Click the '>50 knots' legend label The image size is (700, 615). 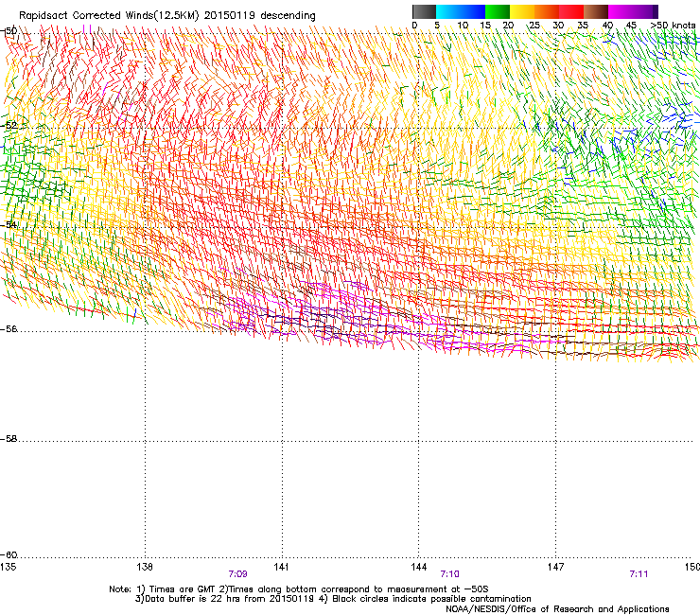click(x=674, y=26)
